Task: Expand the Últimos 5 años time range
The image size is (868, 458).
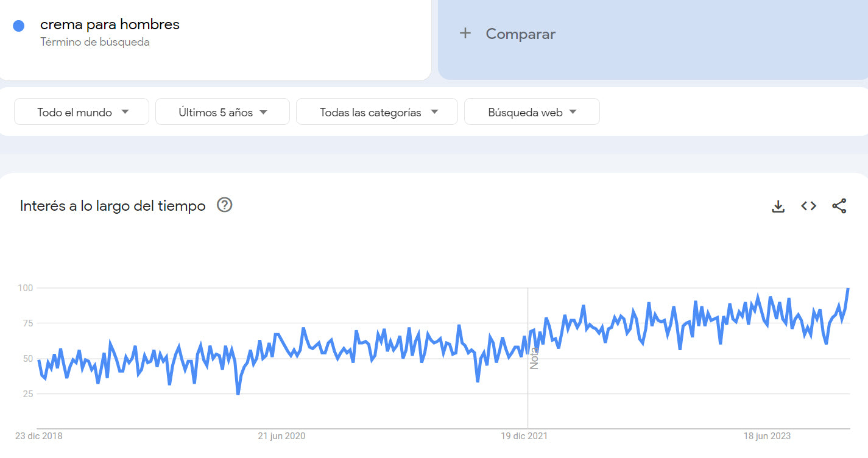Action: 222,112
